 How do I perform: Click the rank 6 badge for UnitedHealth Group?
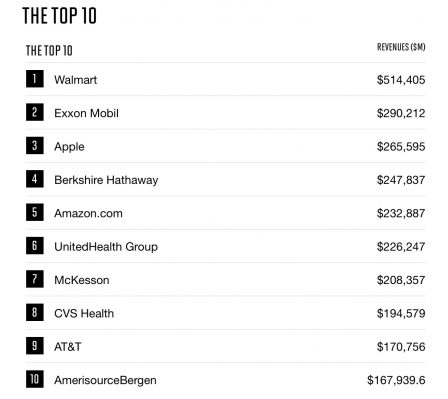pyautogui.click(x=35, y=245)
